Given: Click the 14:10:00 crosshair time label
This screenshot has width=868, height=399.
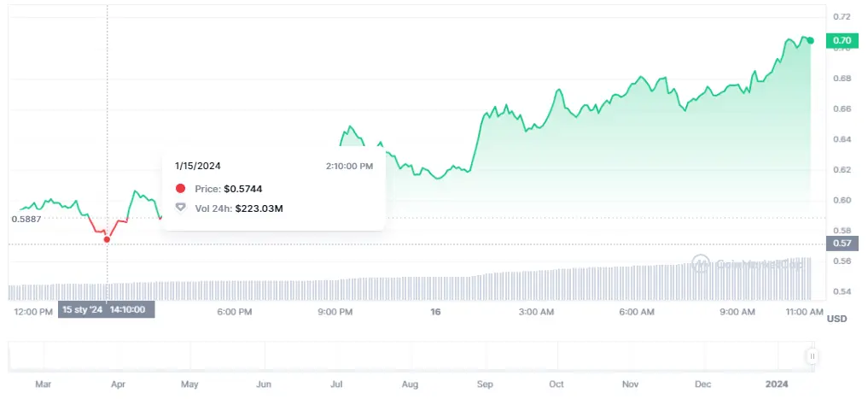Looking at the screenshot, I should tap(127, 309).
